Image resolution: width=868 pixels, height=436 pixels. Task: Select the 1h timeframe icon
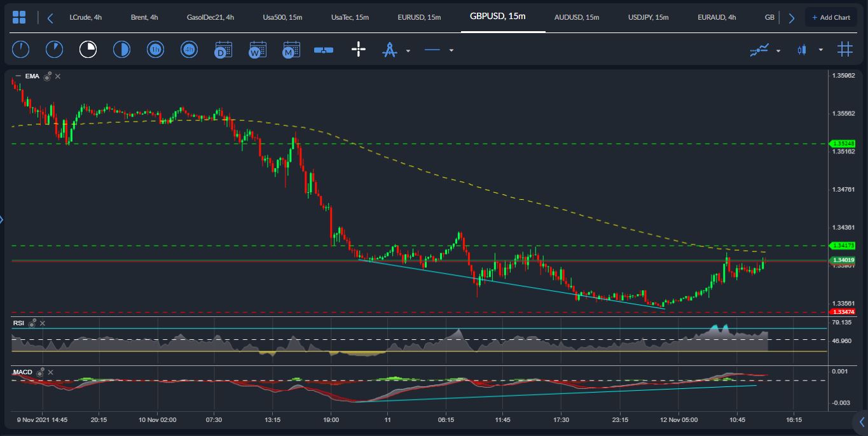pos(155,49)
